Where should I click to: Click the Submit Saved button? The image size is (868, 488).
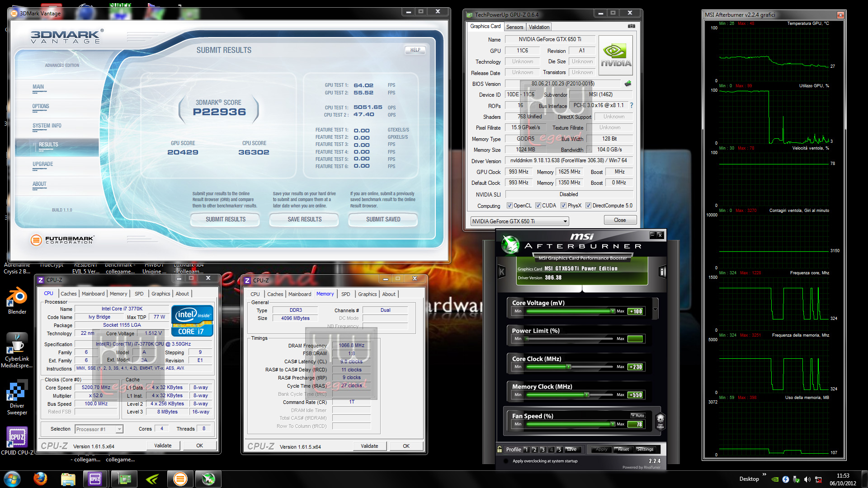coord(383,220)
